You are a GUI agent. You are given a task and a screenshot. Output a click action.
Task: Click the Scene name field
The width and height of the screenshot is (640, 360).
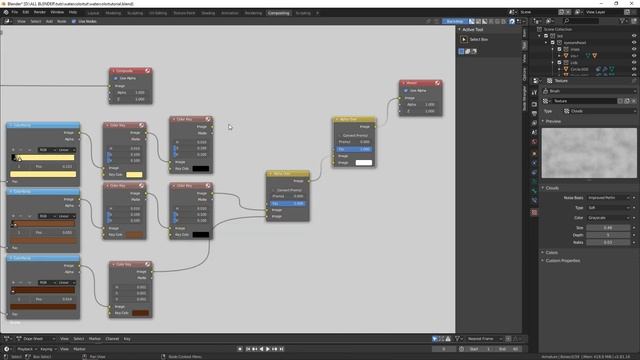[538, 12]
